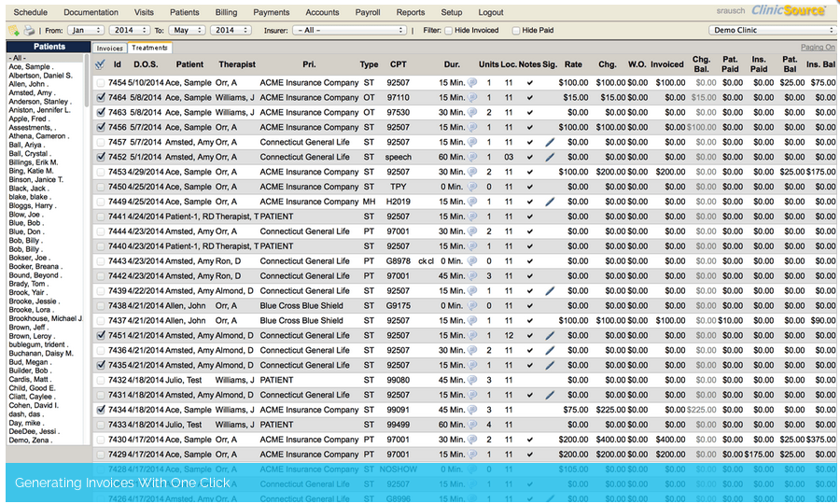
Task: Select All in the Patients list
Action: point(45,58)
